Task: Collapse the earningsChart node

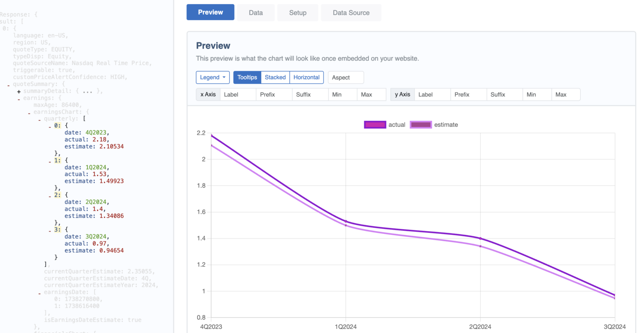Action: pos(29,113)
